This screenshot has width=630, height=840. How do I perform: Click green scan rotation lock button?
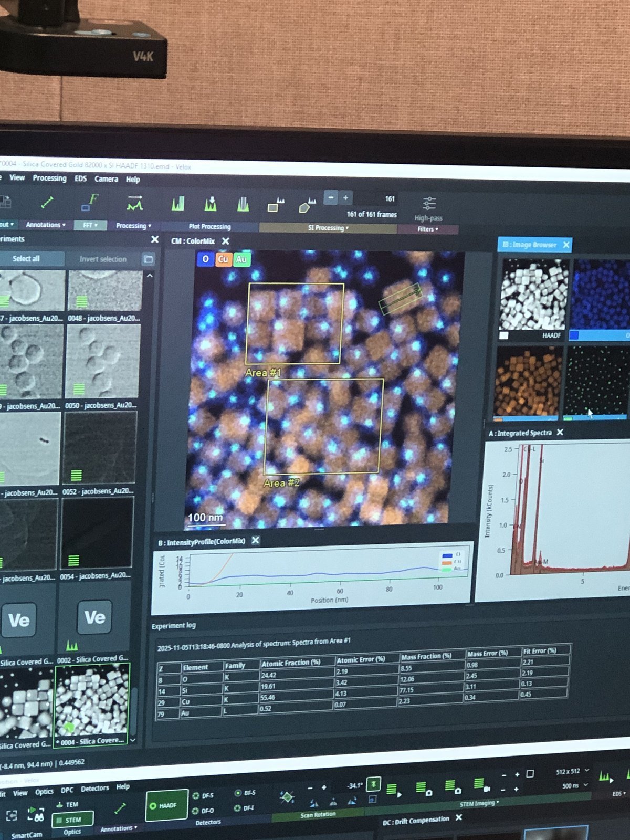click(373, 784)
